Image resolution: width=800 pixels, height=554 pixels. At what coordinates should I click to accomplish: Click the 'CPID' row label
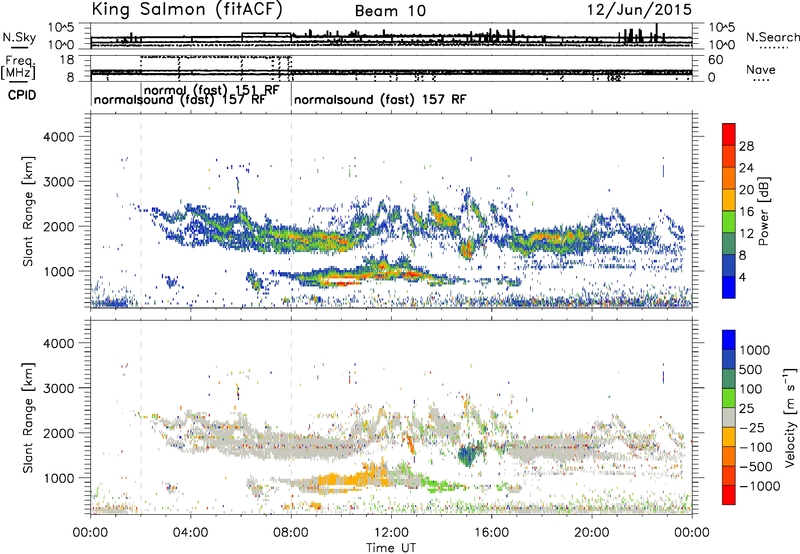22,95
